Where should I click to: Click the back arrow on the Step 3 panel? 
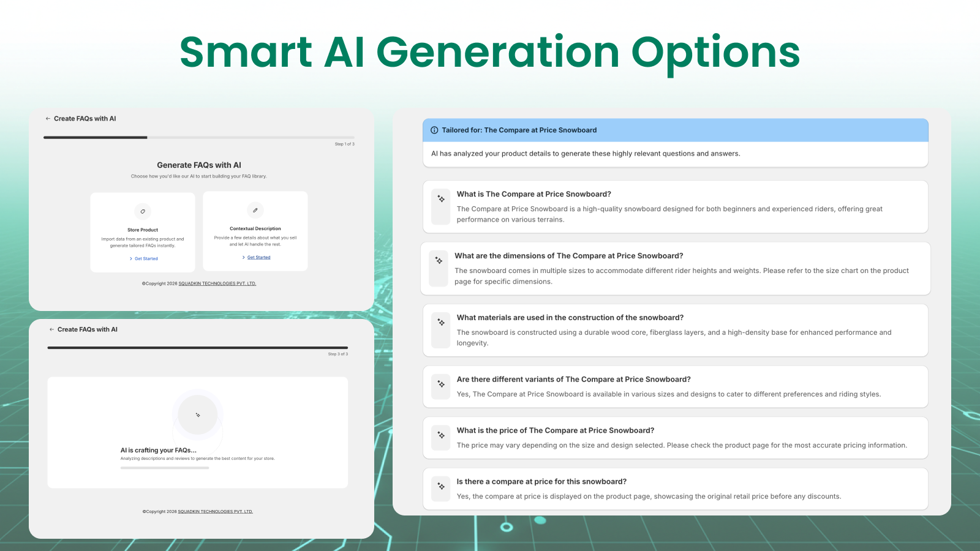(52, 329)
